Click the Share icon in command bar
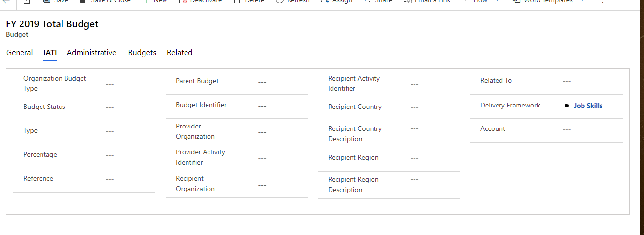Image resolution: width=644 pixels, height=235 pixels. click(367, 1)
